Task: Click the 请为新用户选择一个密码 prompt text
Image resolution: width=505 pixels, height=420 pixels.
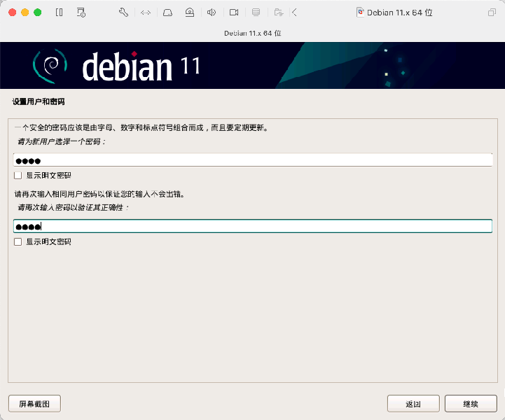Action: pos(62,141)
